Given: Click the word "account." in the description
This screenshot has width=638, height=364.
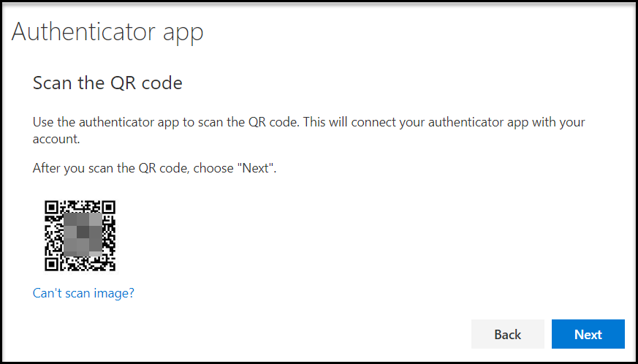Looking at the screenshot, I should [x=56, y=140].
